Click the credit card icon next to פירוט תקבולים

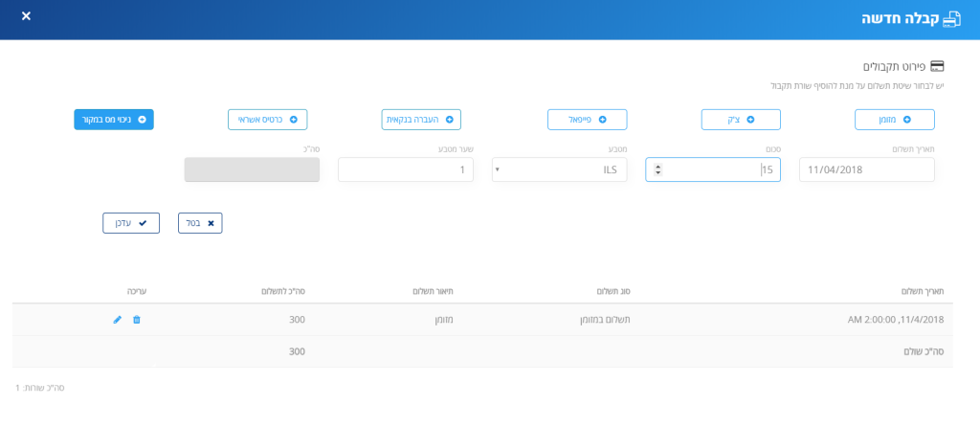click(x=937, y=66)
